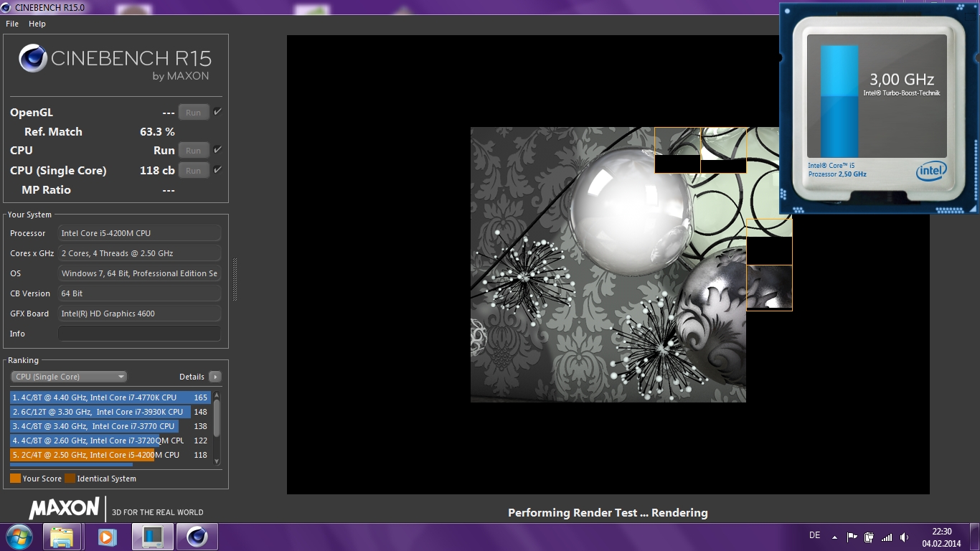Click the Cores x GHz field value
Viewport: 980px width, 551px height.
(x=139, y=253)
